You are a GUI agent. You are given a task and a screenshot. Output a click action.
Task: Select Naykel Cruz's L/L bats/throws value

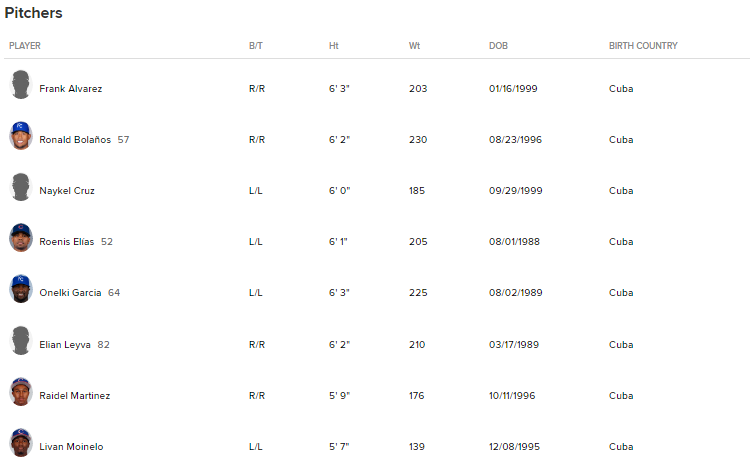click(x=255, y=190)
